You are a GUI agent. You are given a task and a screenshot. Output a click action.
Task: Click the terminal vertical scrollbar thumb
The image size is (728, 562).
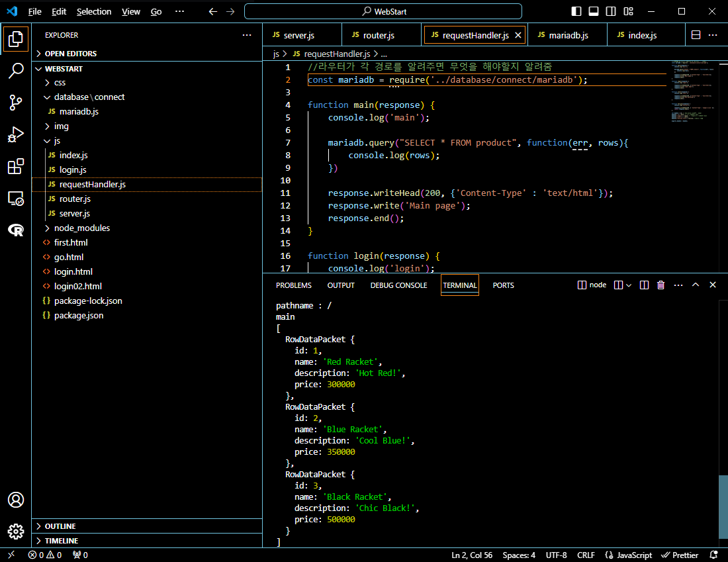point(723,506)
